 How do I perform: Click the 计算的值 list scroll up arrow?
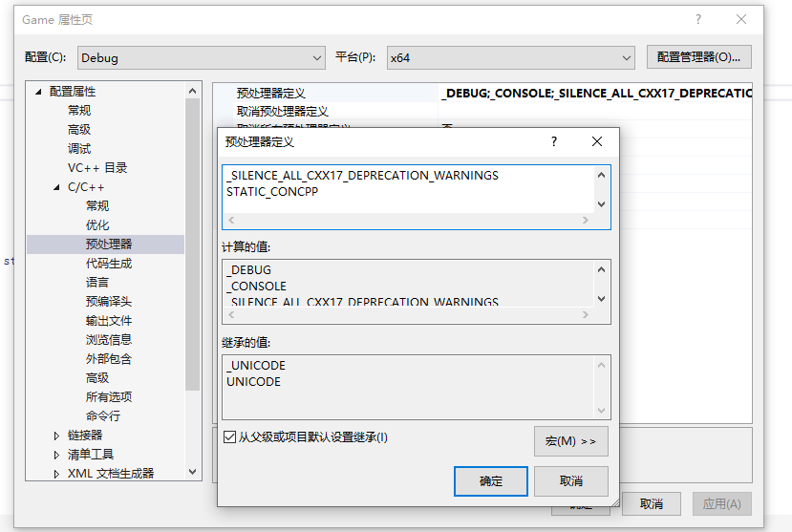[601, 269]
